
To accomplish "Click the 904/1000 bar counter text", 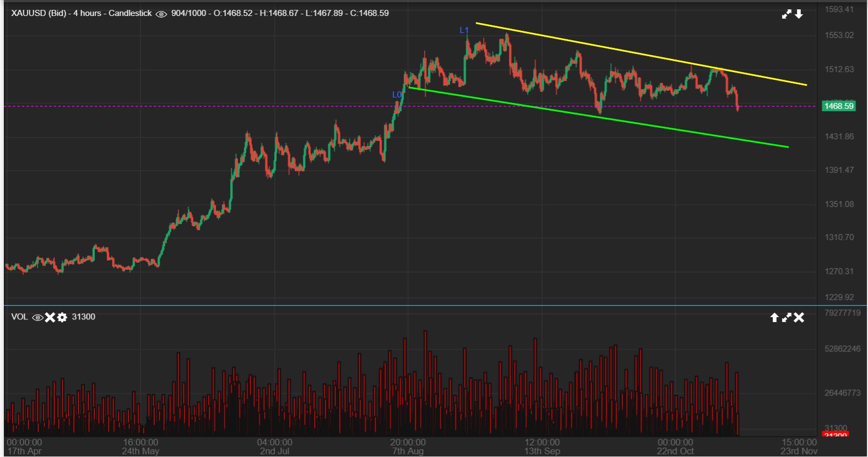I will point(189,13).
